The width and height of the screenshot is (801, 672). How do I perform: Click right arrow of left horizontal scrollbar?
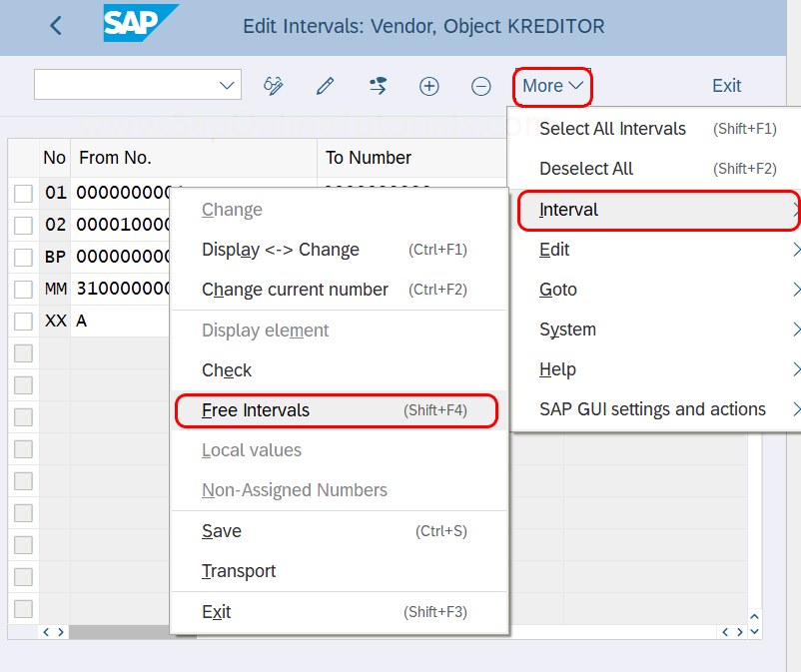pos(61,632)
